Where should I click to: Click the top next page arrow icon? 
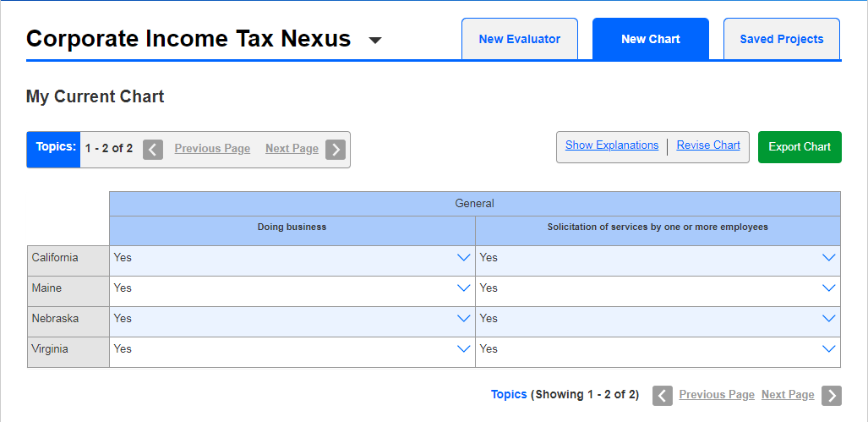click(336, 150)
